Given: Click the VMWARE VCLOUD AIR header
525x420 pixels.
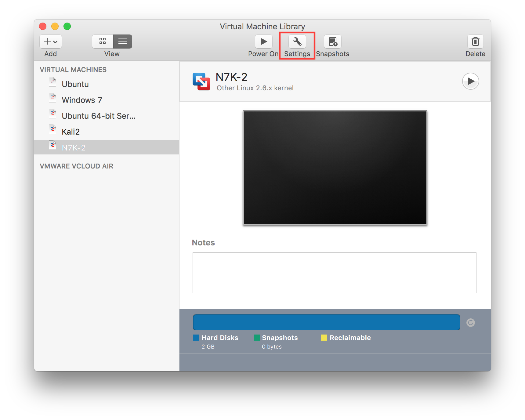Looking at the screenshot, I should pyautogui.click(x=77, y=166).
